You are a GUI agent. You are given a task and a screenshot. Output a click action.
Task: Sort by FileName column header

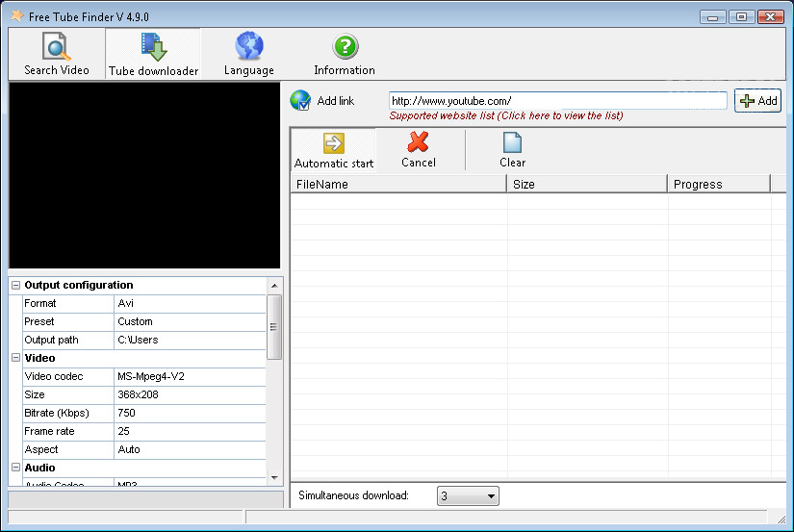[x=398, y=184]
